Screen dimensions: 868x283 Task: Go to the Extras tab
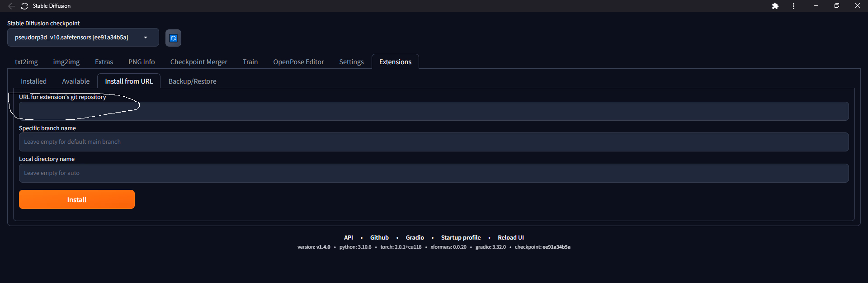104,62
